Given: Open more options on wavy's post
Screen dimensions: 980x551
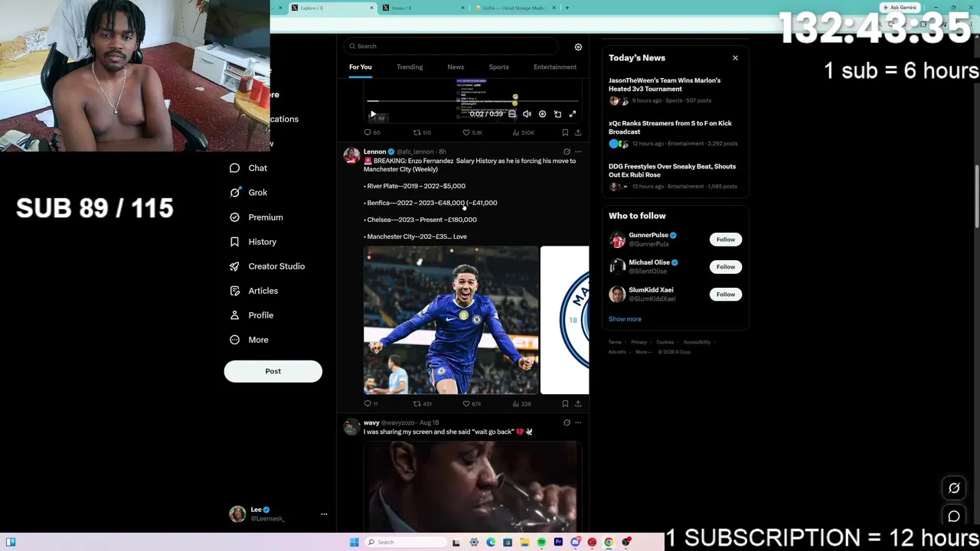Looking at the screenshot, I should [578, 422].
